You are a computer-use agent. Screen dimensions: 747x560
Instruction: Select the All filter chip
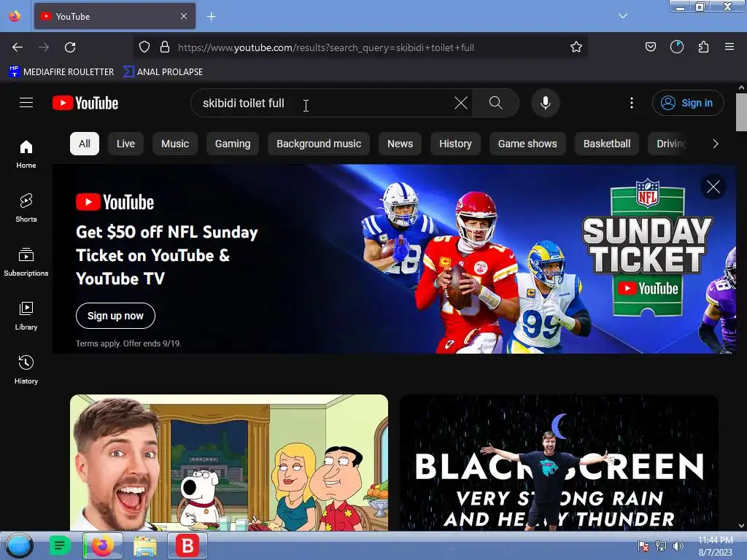click(85, 144)
